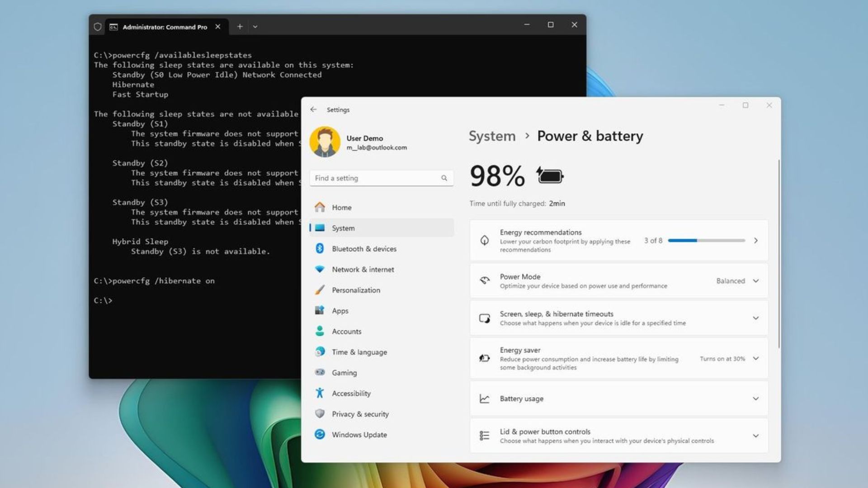This screenshot has width=868, height=488.
Task: Click the Settings page vertical scrollbar
Action: (779, 253)
